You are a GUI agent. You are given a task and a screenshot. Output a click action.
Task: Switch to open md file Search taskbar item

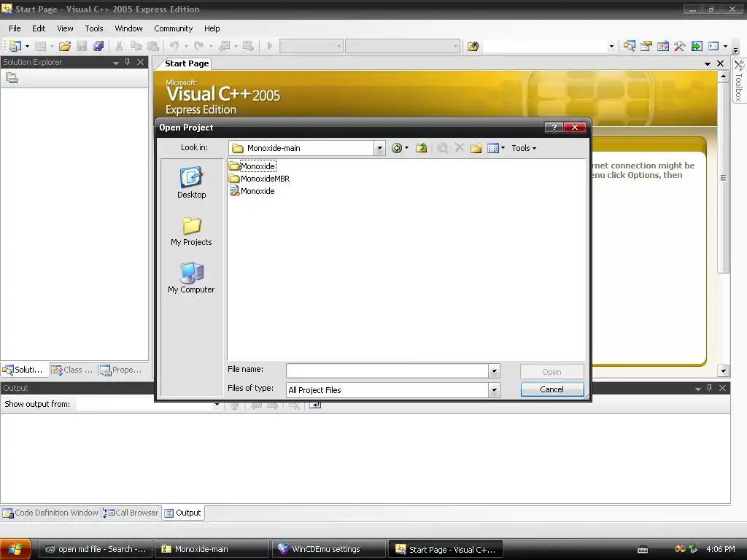[94, 549]
